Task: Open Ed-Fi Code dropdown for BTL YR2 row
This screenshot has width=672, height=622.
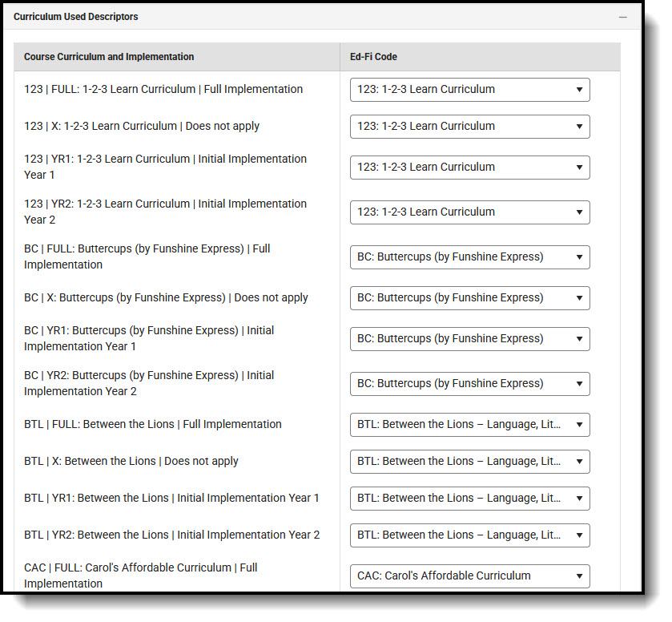Action: pyautogui.click(x=469, y=535)
